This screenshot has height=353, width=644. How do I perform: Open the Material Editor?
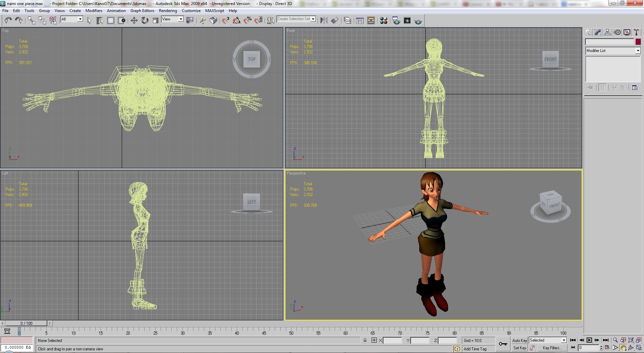click(384, 21)
